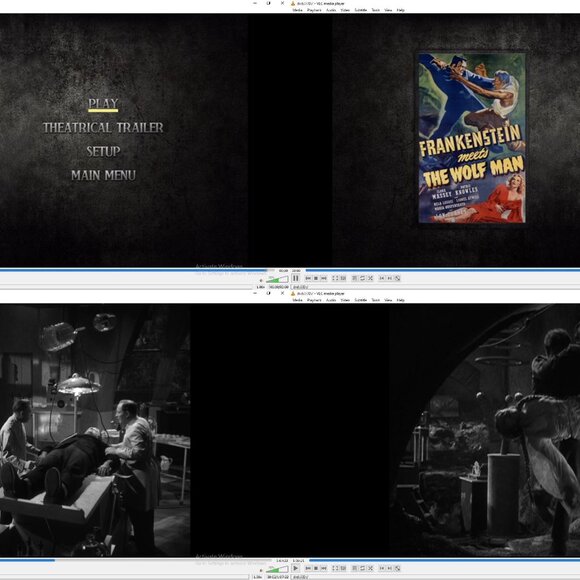This screenshot has height=580, width=580.
Task: Adjust volume slider in DVD menu VLC window
Action: [x=277, y=279]
